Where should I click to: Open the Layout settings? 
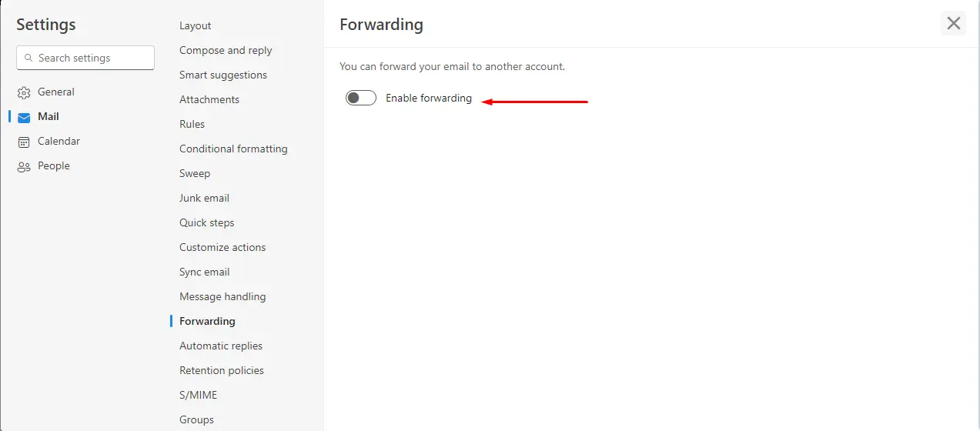click(196, 25)
